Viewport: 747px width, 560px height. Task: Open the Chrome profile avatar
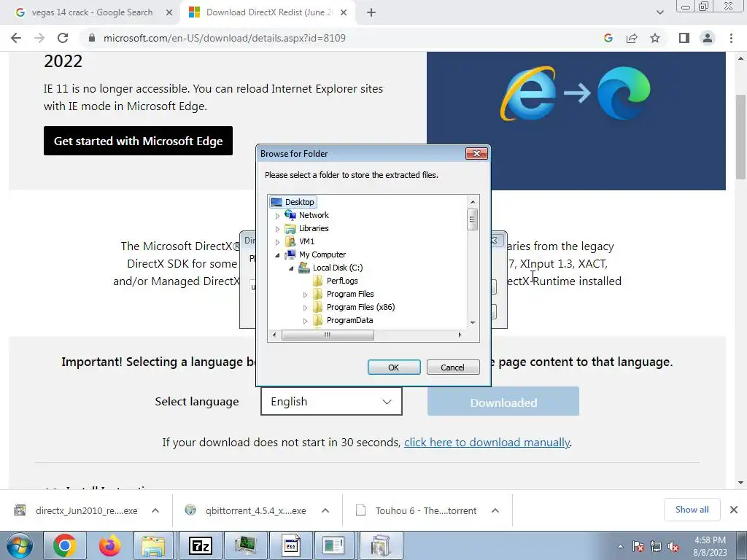tap(708, 38)
